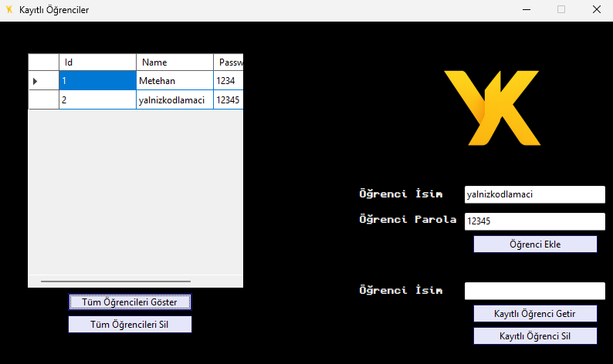Focus the Öğrenci İsim field containing yalnizkodlamaci
The width and height of the screenshot is (613, 364).
535,194
